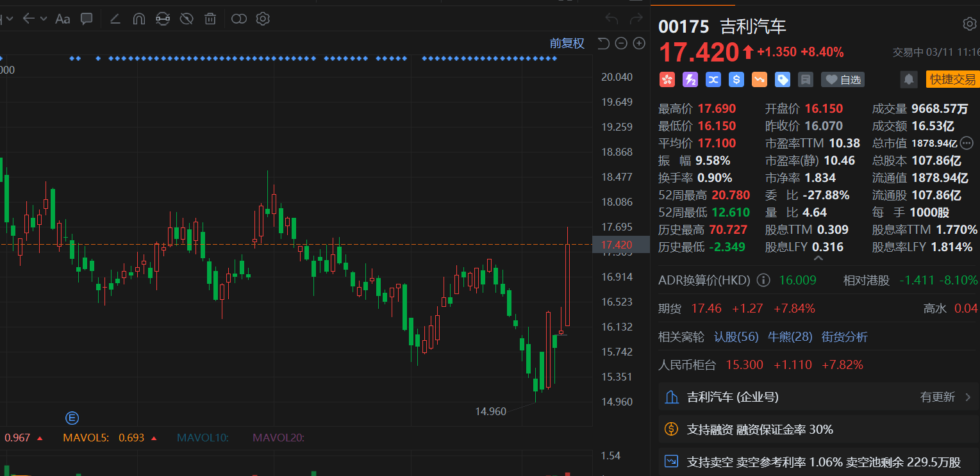Toggle 自选 watchlist heart button
This screenshot has height=476, width=980.
843,79
